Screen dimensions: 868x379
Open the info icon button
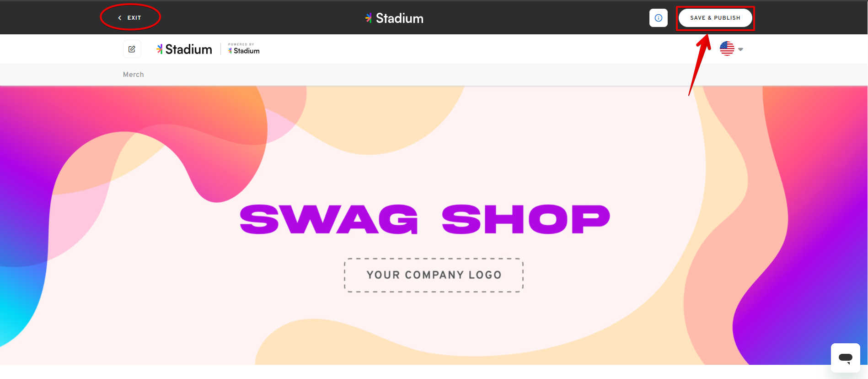[x=658, y=18]
